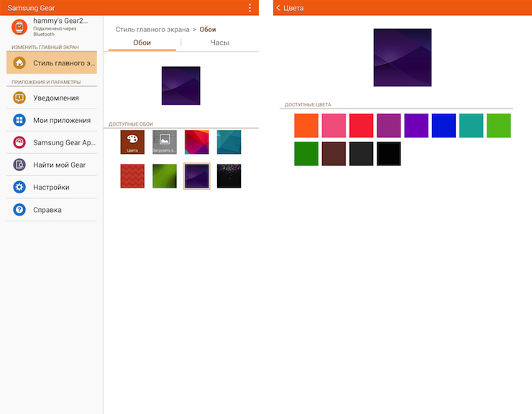Image resolution: width=532 pixels, height=414 pixels.
Task: Tap the Samsung Gear Apps store icon
Action: pos(19,142)
